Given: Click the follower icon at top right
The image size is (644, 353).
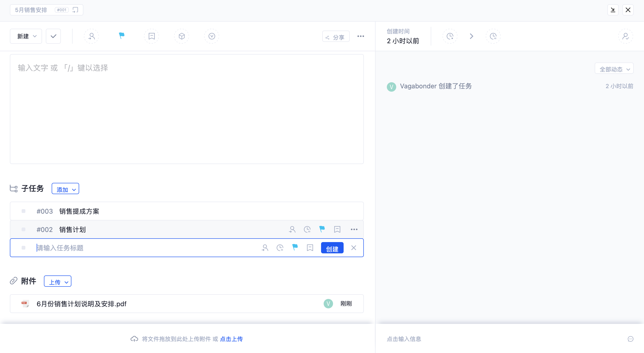Looking at the screenshot, I should [x=625, y=36].
